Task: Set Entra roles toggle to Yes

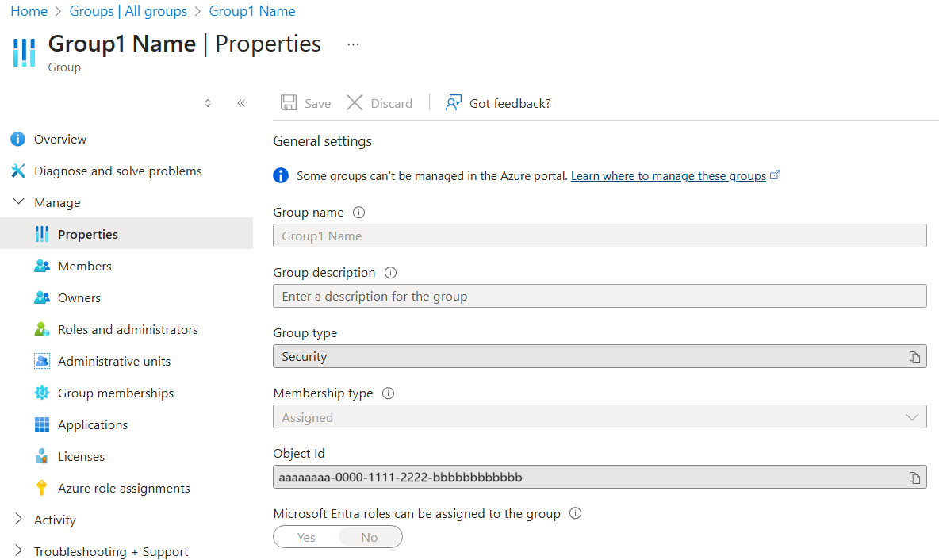Action: pos(306,537)
